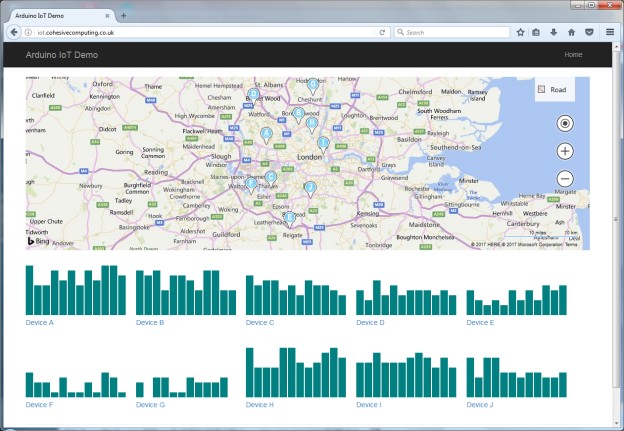Select the Arduino IoT Demo browser tab
The height and width of the screenshot is (431, 624).
tap(62, 16)
